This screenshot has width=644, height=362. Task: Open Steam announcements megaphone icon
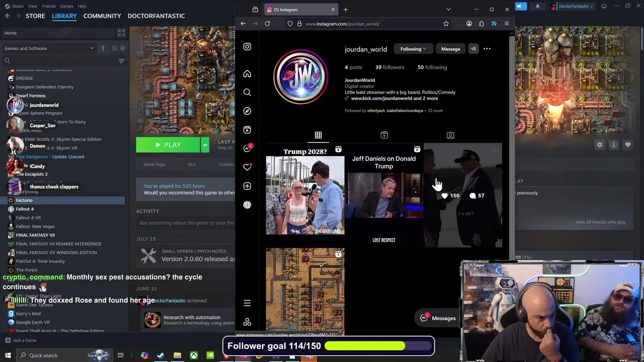coord(520,7)
